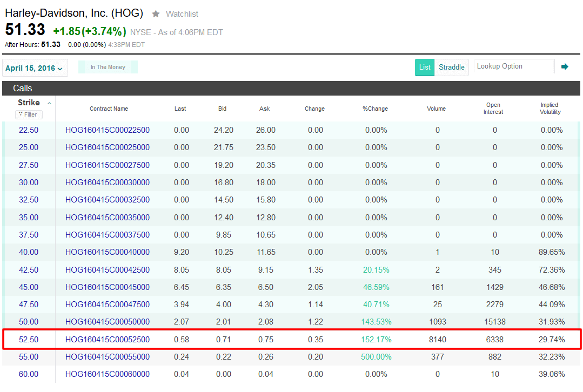Viewport: 583px width, 392px height.
Task: Open contract HOG160415C00030000
Action: [x=108, y=183]
